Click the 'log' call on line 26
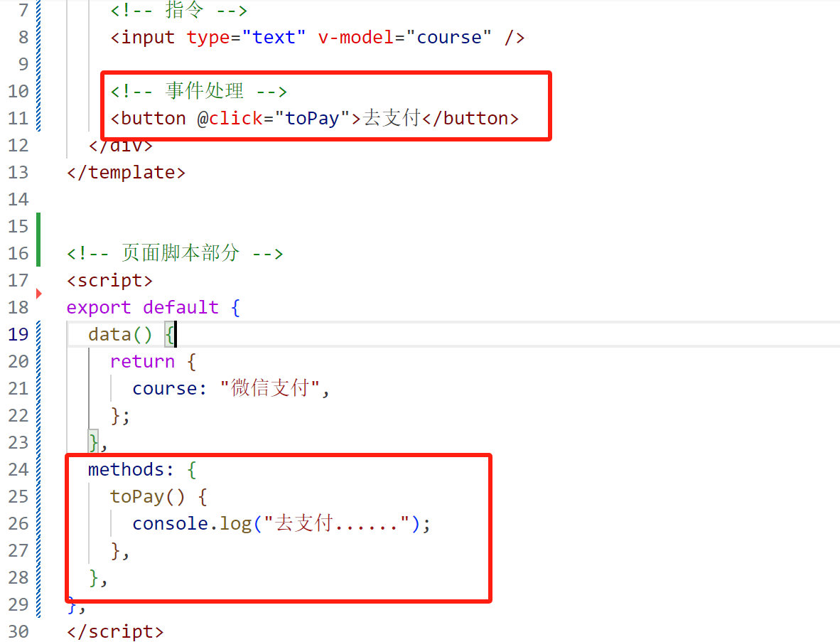840x642 pixels. pyautogui.click(x=235, y=524)
